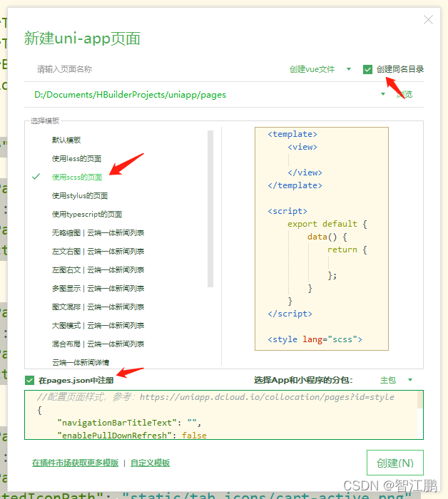The height and width of the screenshot is (499, 448).
Task: Click the scss template code preview
Action: point(322,239)
